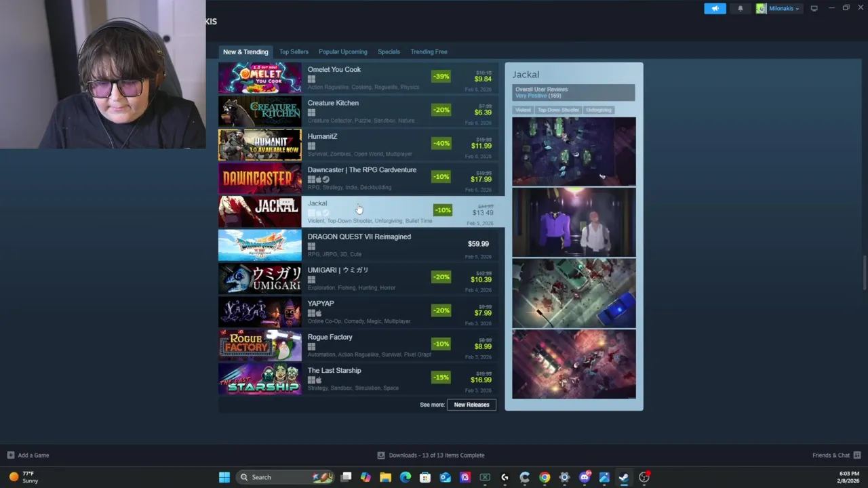
Task: Click the Steam taskbar icon
Action: click(624, 477)
